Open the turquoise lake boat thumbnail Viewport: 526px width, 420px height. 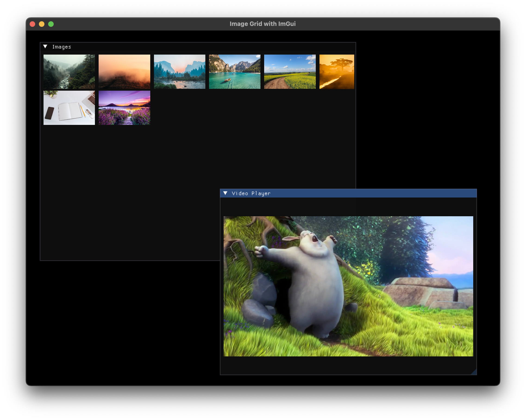235,72
